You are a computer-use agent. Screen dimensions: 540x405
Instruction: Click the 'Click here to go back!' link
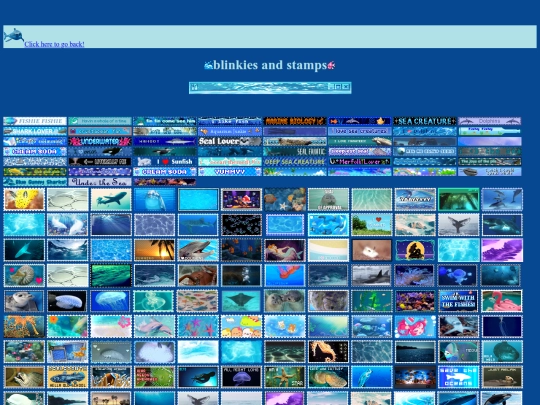click(54, 44)
